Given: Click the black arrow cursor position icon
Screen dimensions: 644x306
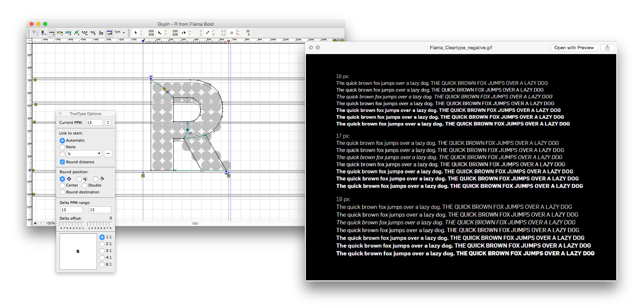Looking at the screenshot, I should (x=136, y=33).
